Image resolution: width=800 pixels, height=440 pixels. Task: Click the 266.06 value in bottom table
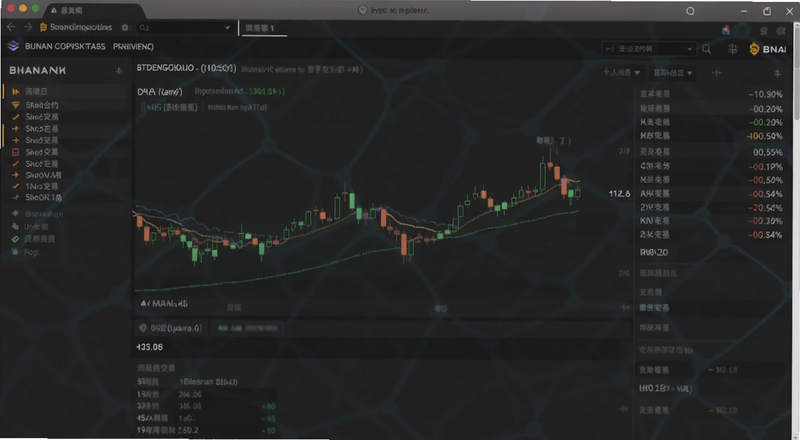tap(190, 395)
